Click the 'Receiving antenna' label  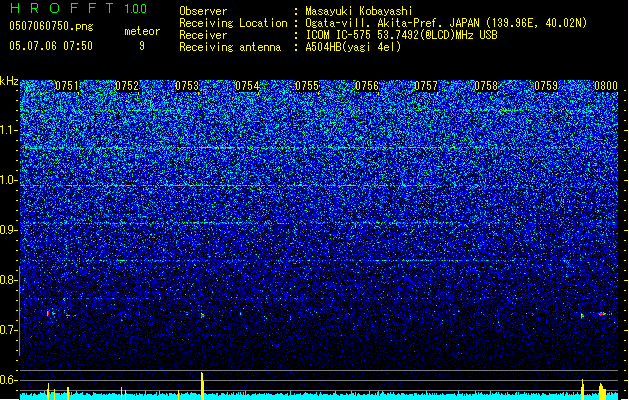[230, 47]
